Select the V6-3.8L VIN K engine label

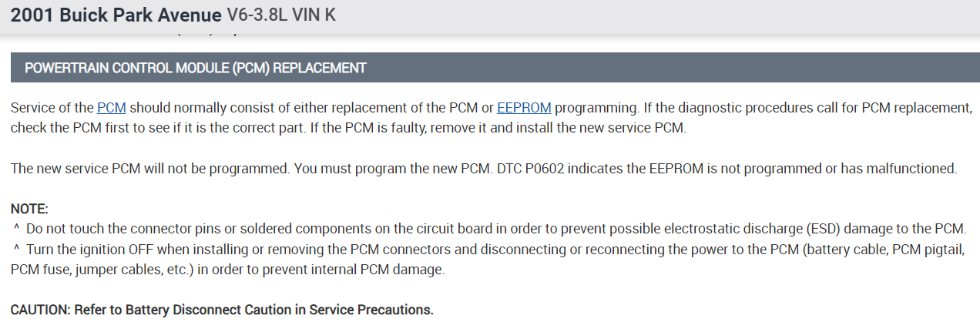click(281, 15)
